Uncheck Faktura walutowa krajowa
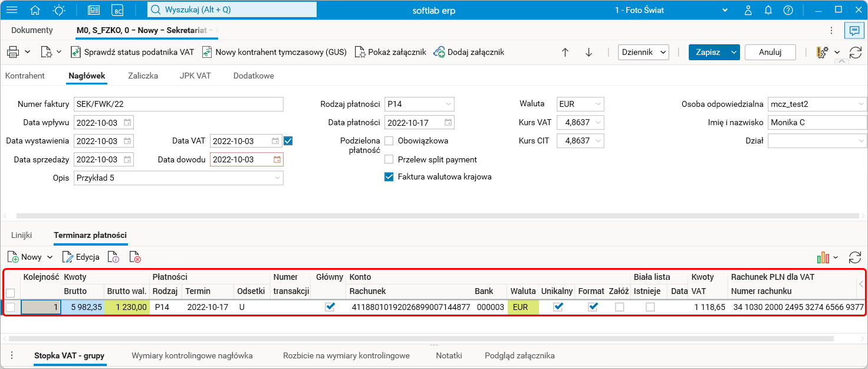868x369 pixels. (x=389, y=177)
